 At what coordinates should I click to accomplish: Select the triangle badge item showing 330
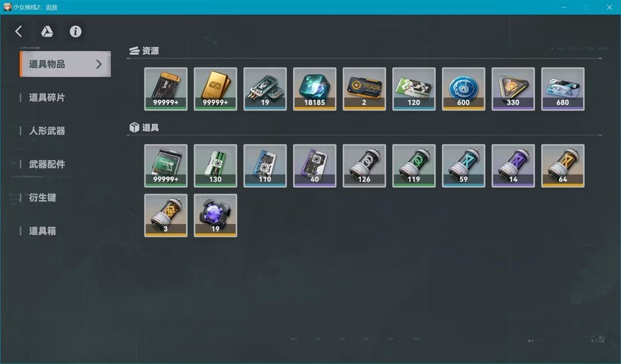(513, 89)
